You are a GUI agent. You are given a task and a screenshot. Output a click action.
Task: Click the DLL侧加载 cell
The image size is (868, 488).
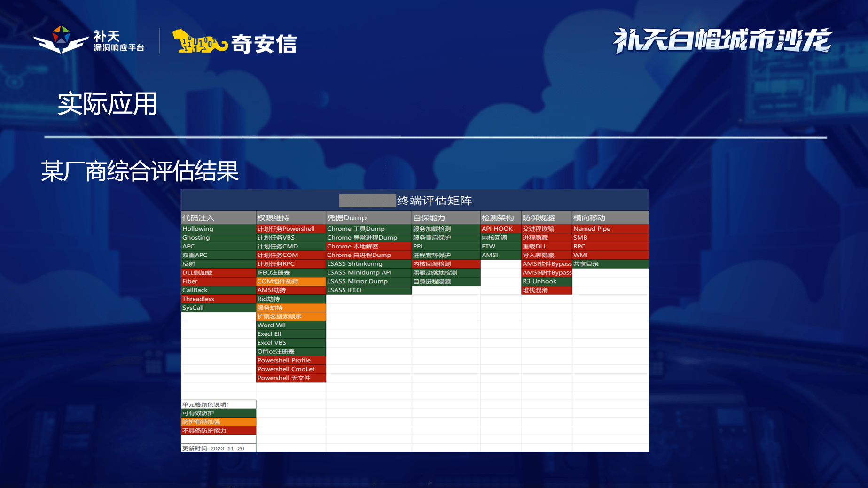(219, 272)
